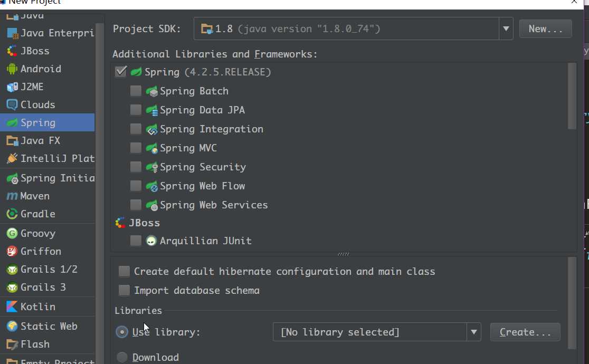
Task: Select the Download radio button
Action: (122, 357)
